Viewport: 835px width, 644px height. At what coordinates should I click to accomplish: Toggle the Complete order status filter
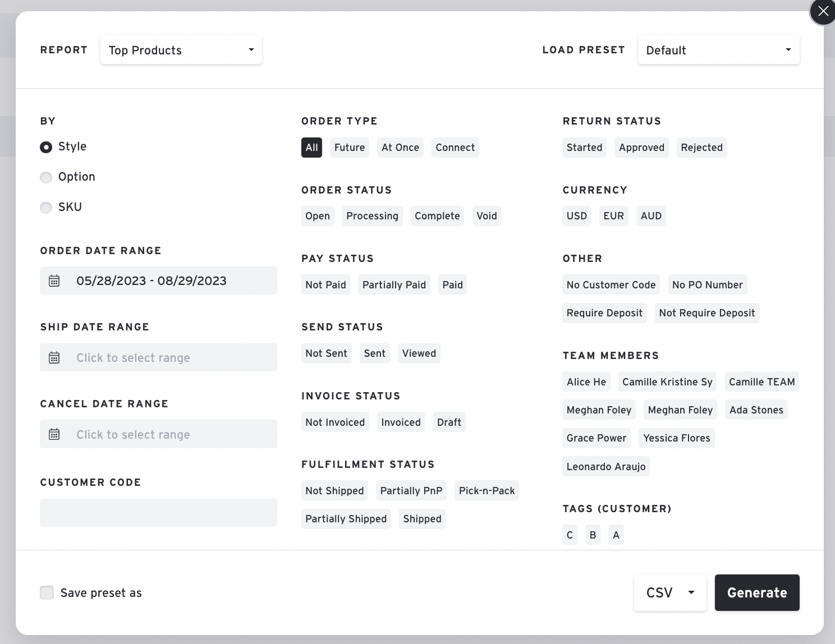point(437,215)
